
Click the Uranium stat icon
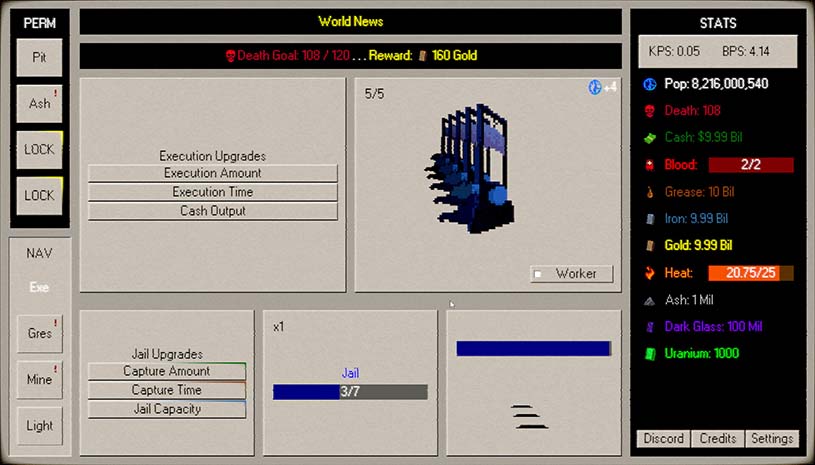pyautogui.click(x=648, y=353)
